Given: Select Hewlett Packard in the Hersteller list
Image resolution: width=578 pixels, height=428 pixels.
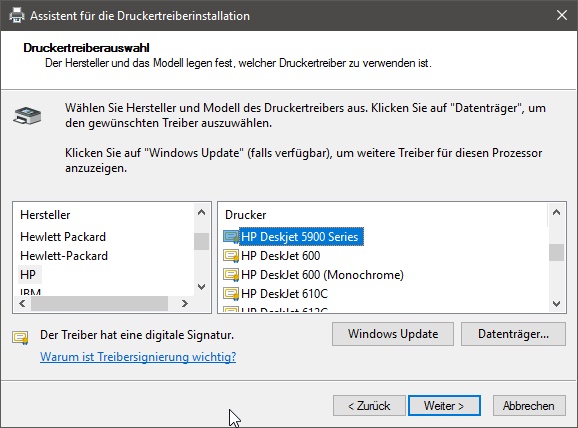Looking at the screenshot, I should pos(63,237).
